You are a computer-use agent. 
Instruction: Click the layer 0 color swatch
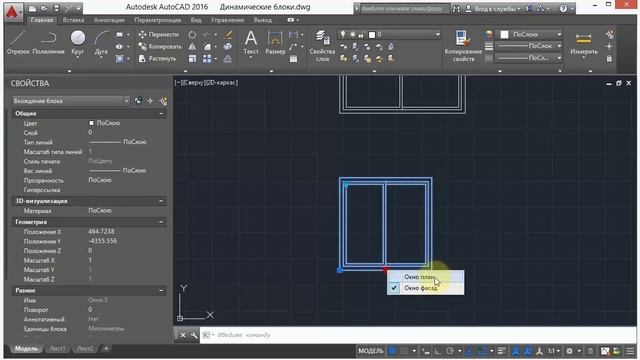click(x=372, y=35)
